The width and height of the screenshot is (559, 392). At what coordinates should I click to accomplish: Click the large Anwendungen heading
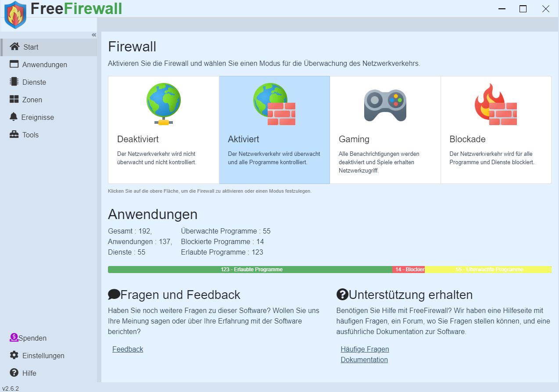point(153,215)
